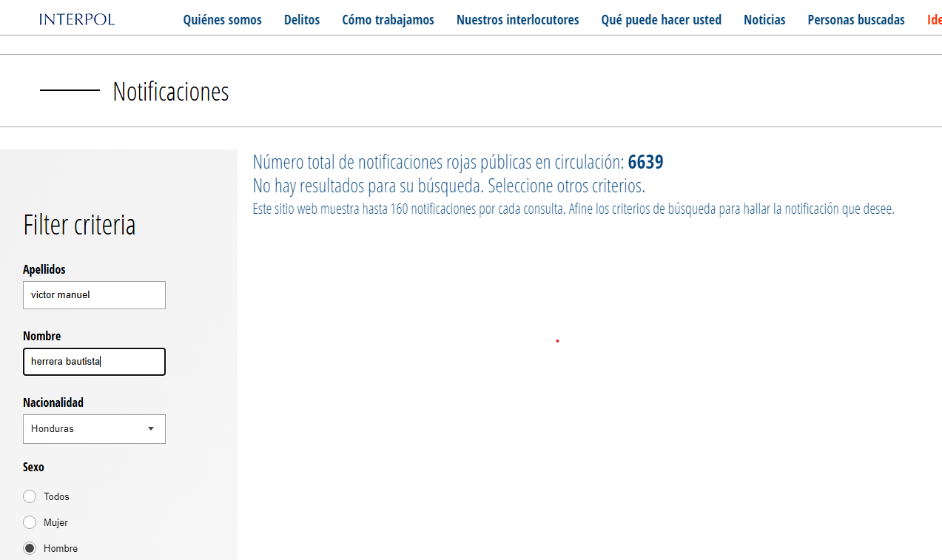Navigate to Personas buscadas
The width and height of the screenshot is (942, 560).
pyautogui.click(x=855, y=20)
